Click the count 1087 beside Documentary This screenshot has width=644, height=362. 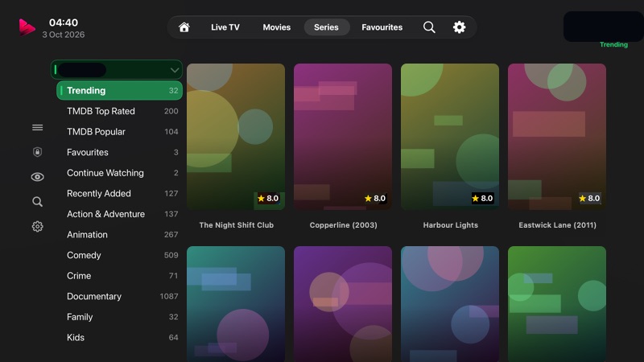click(169, 296)
